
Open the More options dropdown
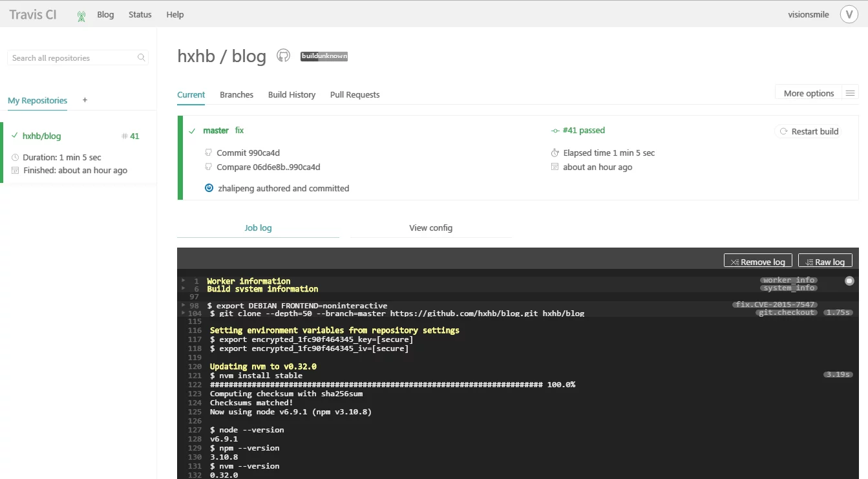(x=809, y=93)
